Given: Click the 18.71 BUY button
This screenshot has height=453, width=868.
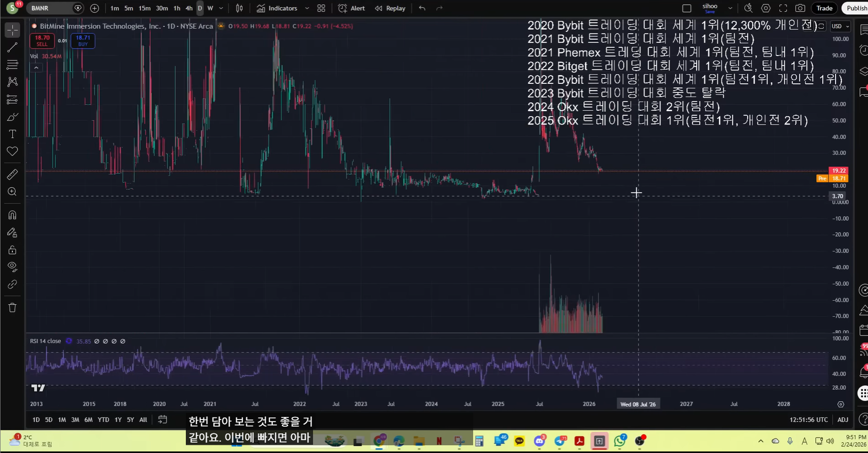Looking at the screenshot, I should pos(83,41).
